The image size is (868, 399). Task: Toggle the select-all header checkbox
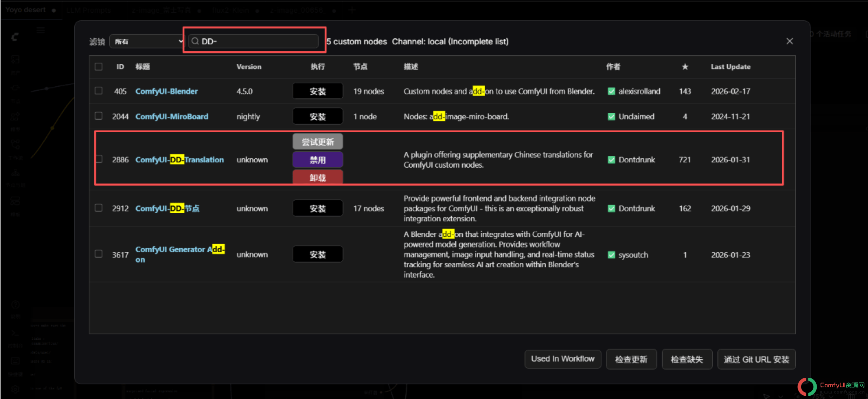pos(98,66)
